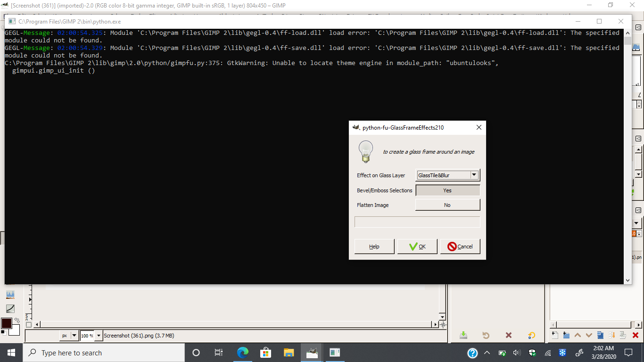Screen dimensions: 644x362
Task: Save tool preset icon with green arrow
Action: coord(463,335)
